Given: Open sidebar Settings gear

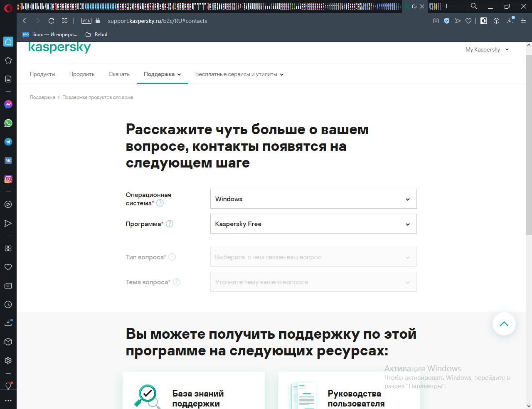Looking at the screenshot, I should [8, 361].
